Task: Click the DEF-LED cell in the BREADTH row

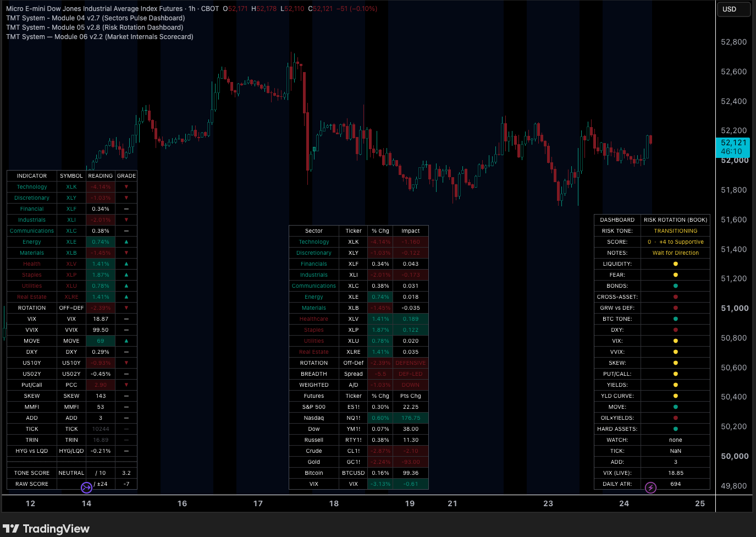Action: [x=411, y=374]
